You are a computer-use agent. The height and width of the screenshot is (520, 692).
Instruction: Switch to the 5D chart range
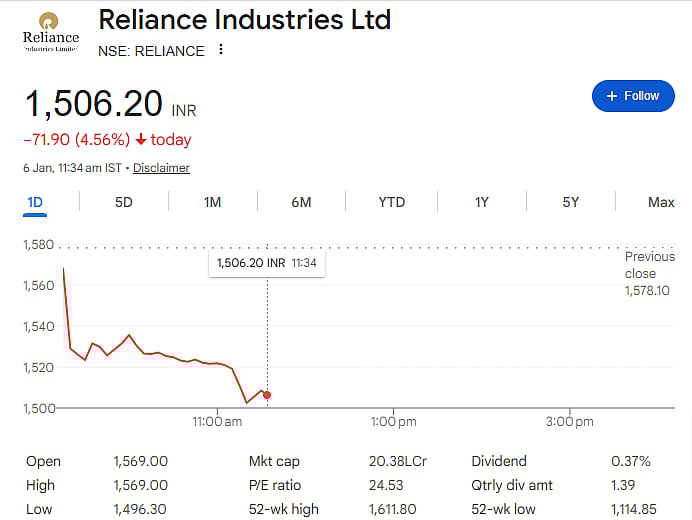click(x=123, y=202)
